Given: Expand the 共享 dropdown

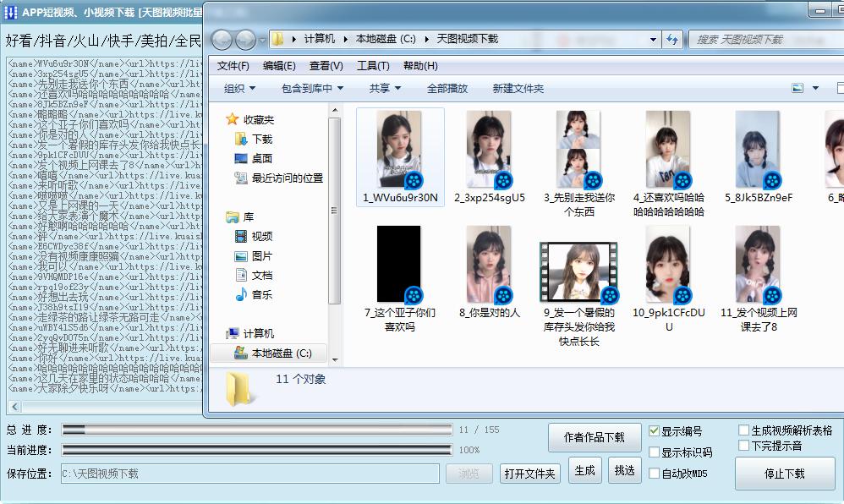Looking at the screenshot, I should [385, 88].
